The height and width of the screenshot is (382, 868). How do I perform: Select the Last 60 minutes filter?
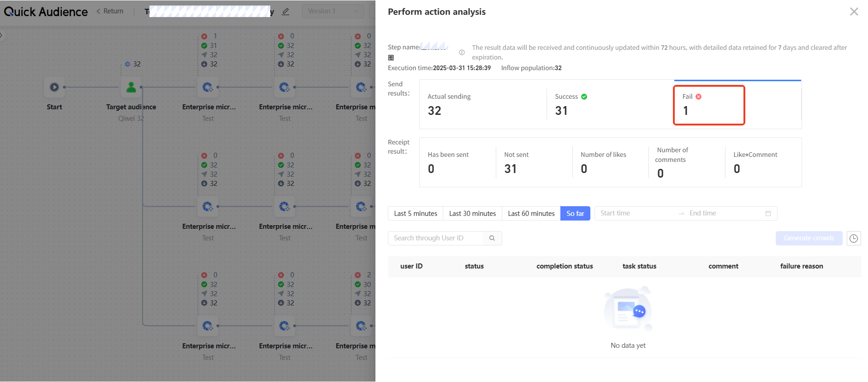531,213
